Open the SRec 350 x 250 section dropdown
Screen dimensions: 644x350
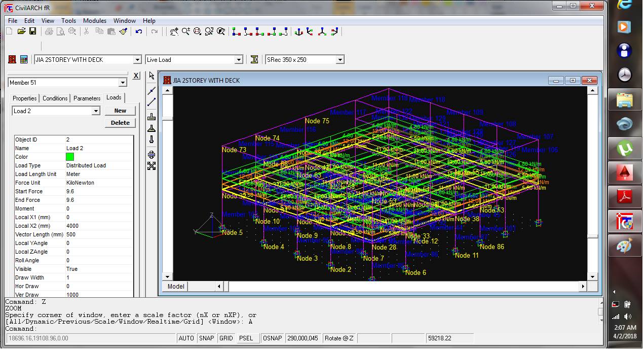340,60
